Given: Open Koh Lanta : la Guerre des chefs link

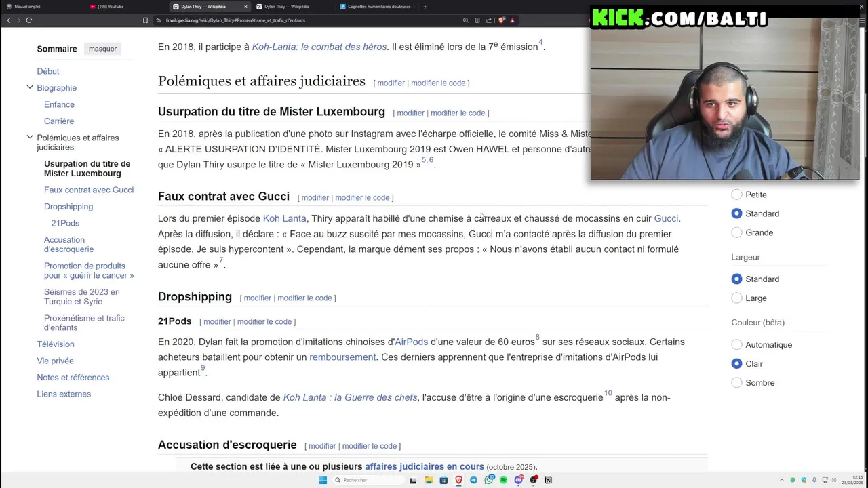Looking at the screenshot, I should pos(350,397).
